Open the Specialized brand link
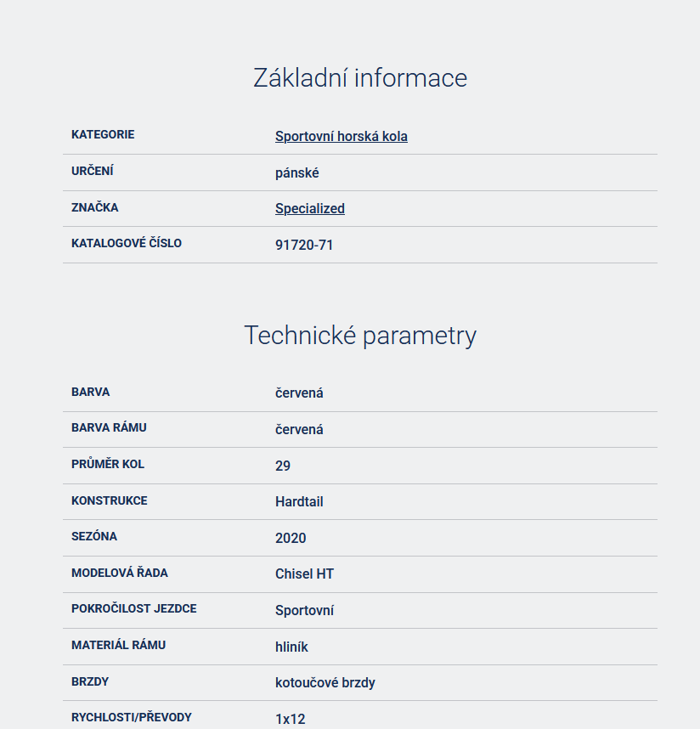 pos(309,208)
